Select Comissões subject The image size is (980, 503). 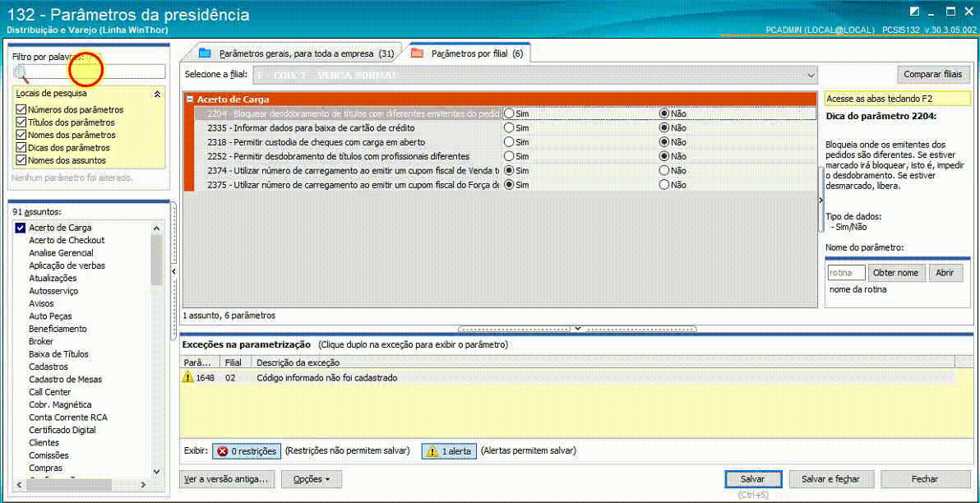click(x=49, y=455)
